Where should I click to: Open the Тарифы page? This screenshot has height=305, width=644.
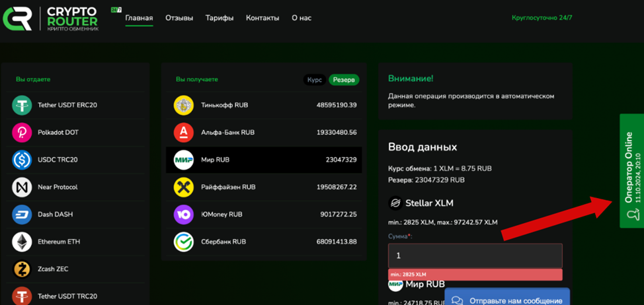(x=220, y=18)
